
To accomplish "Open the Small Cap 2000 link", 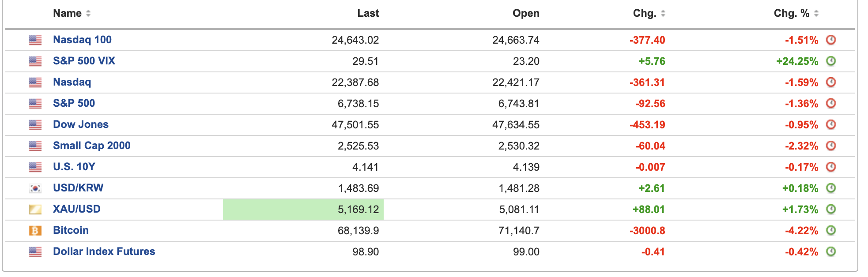I will (x=91, y=146).
